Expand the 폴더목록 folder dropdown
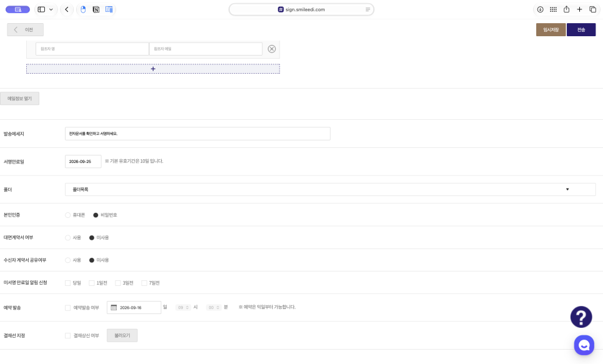The image size is (603, 364). coord(330,189)
